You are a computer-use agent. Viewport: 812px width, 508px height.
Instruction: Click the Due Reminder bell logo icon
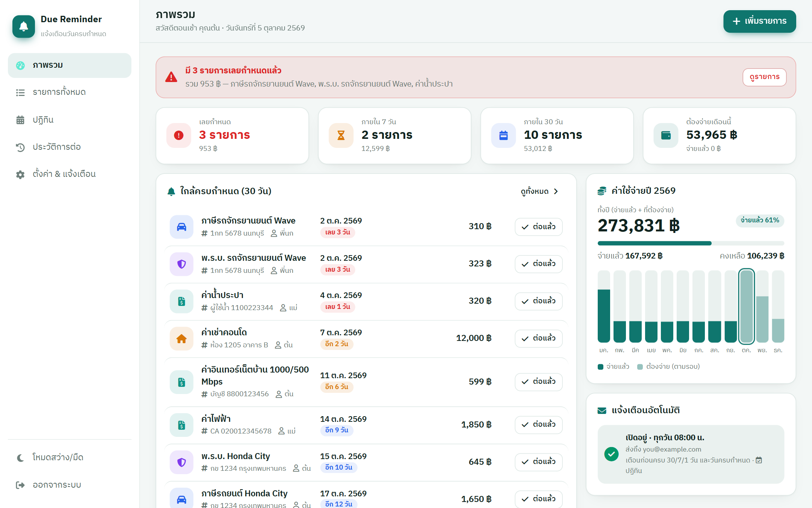coord(24,26)
